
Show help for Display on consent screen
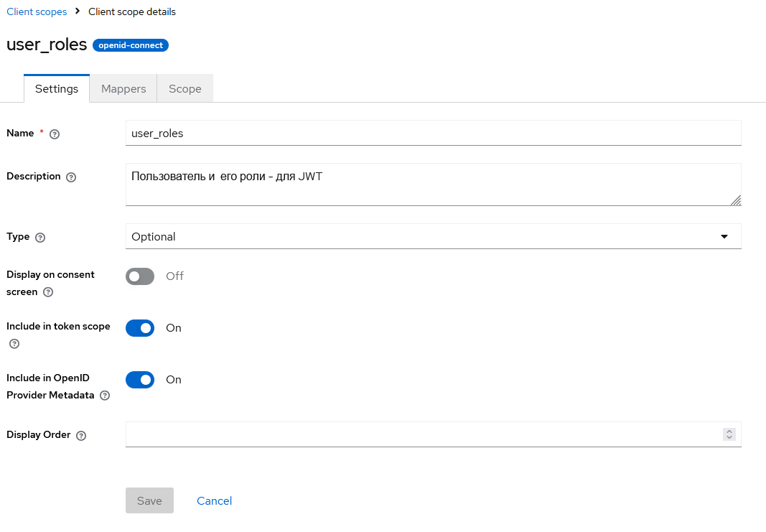pyautogui.click(x=48, y=292)
